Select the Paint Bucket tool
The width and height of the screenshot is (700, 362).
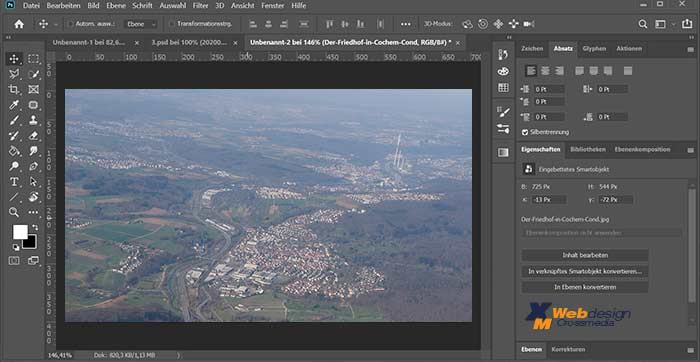click(x=14, y=151)
